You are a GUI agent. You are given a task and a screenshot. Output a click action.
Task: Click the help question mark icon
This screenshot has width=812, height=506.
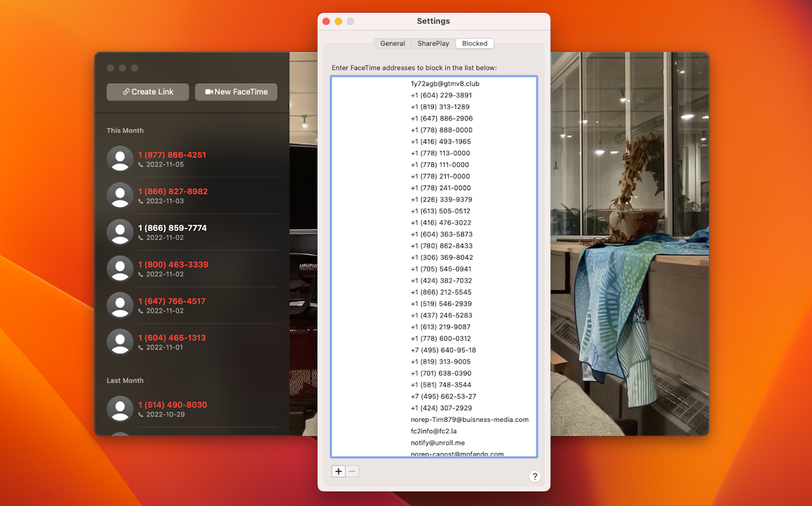click(535, 476)
